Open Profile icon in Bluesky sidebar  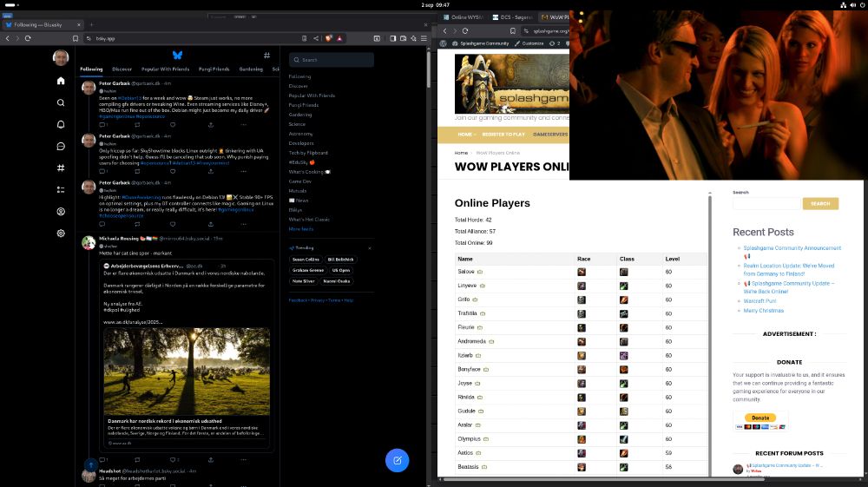coord(61,212)
